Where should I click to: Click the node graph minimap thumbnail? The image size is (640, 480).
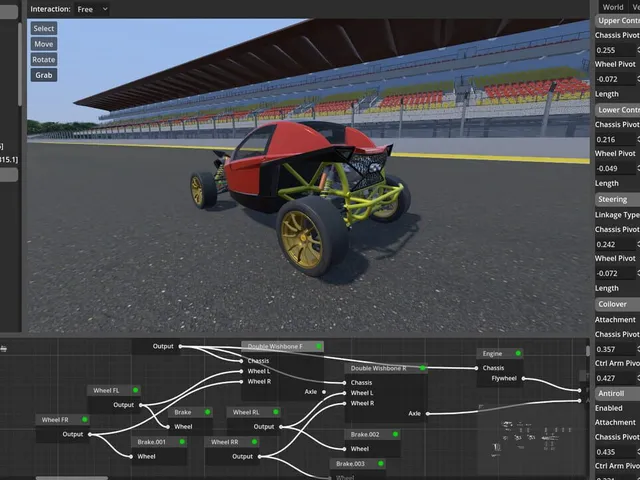(x=533, y=440)
